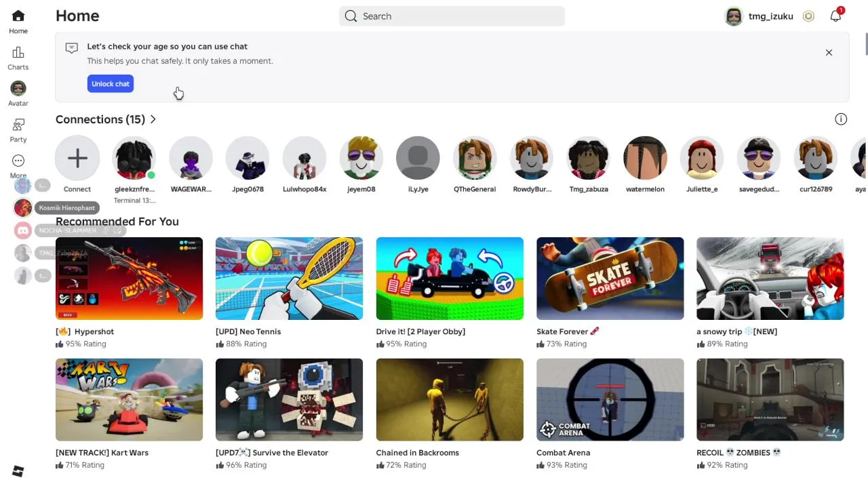Screen dimensions: 868x488
Task: Click the tmg_izuku username
Action: tap(770, 16)
